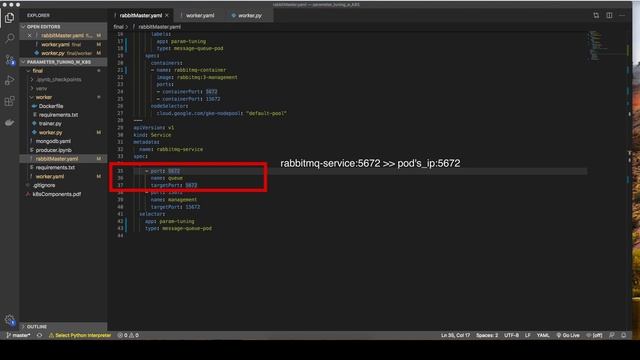
Task: Change language mode YAML
Action: tap(543, 335)
